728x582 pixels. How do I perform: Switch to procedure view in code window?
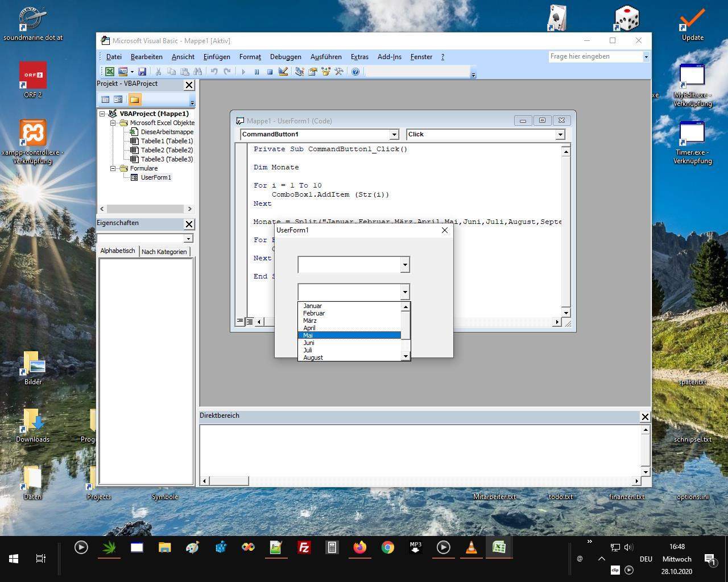(x=240, y=322)
